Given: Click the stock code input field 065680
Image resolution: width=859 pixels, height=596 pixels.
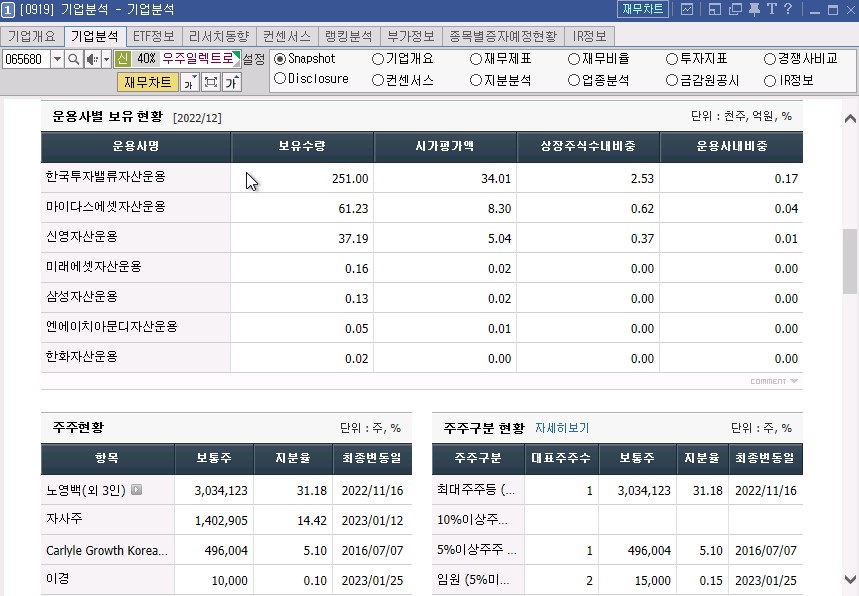Looking at the screenshot, I should tap(26, 59).
